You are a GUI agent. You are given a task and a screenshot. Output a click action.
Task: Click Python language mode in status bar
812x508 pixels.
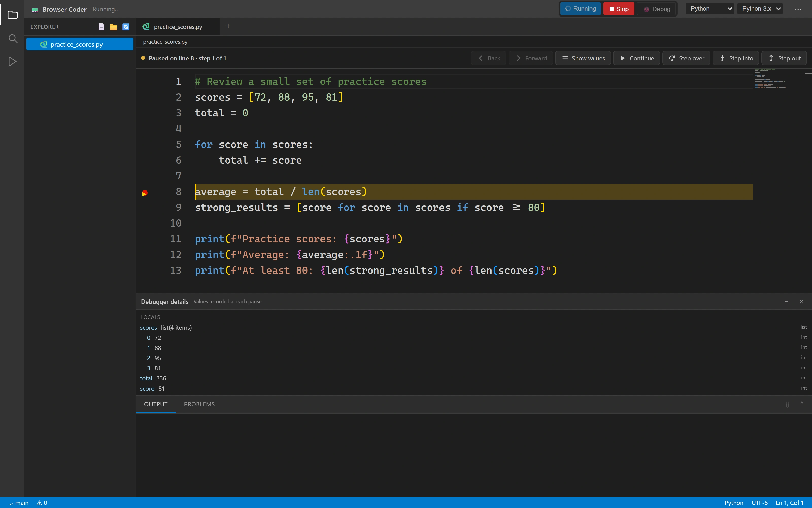(x=734, y=503)
